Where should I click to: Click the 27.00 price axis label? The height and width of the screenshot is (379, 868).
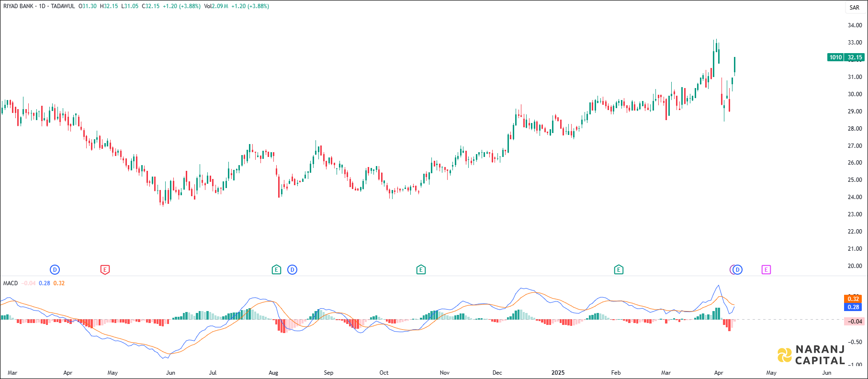(x=855, y=146)
